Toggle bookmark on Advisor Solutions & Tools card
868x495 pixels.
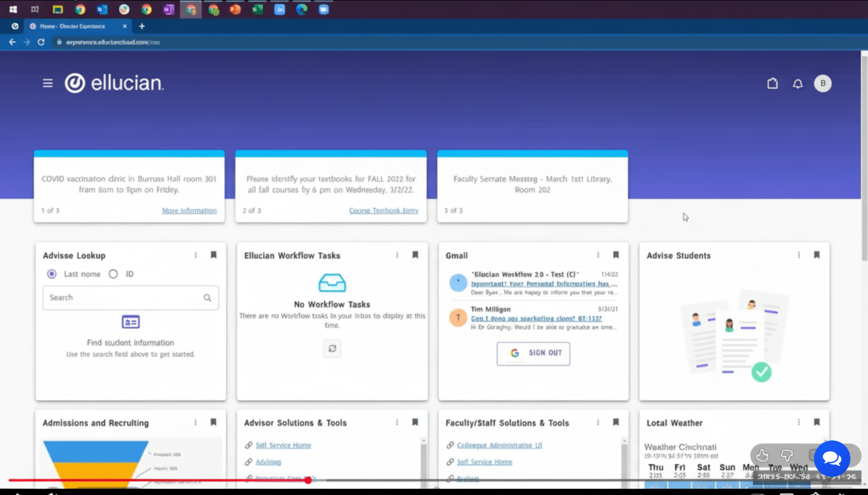point(415,422)
